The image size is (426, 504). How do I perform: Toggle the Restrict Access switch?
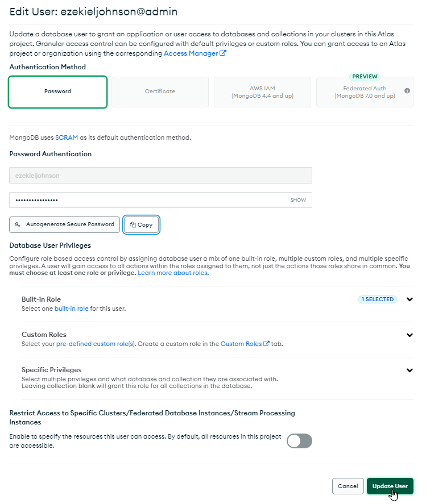[x=299, y=441]
